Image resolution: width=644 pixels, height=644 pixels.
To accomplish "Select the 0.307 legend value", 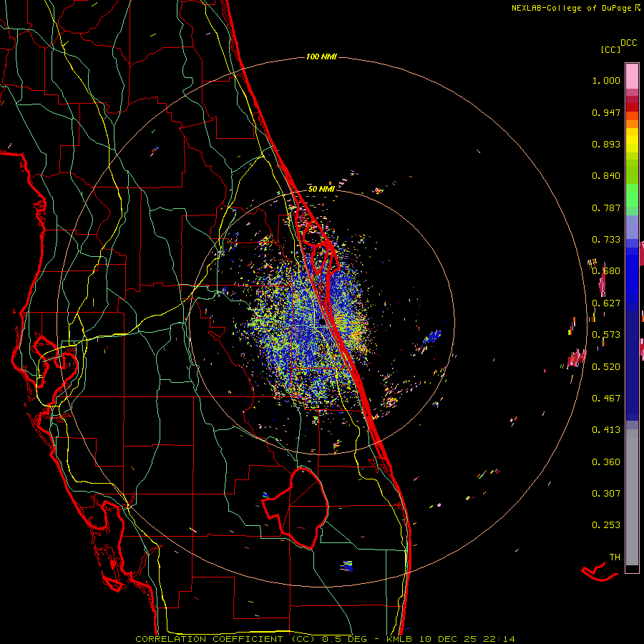I will [606, 494].
